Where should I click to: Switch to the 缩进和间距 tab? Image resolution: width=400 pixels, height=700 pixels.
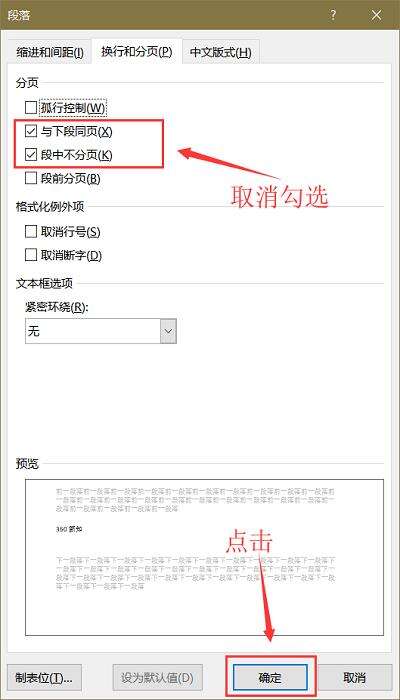coord(50,53)
